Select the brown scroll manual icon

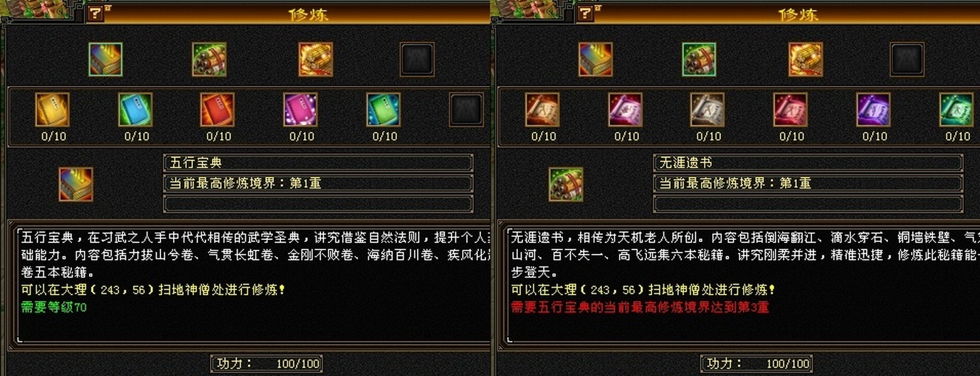542,110
